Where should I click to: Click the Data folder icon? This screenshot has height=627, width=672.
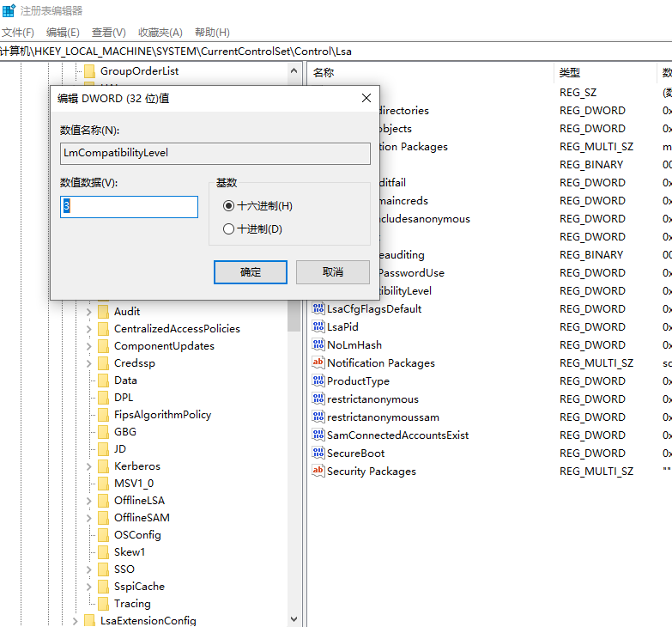(103, 380)
